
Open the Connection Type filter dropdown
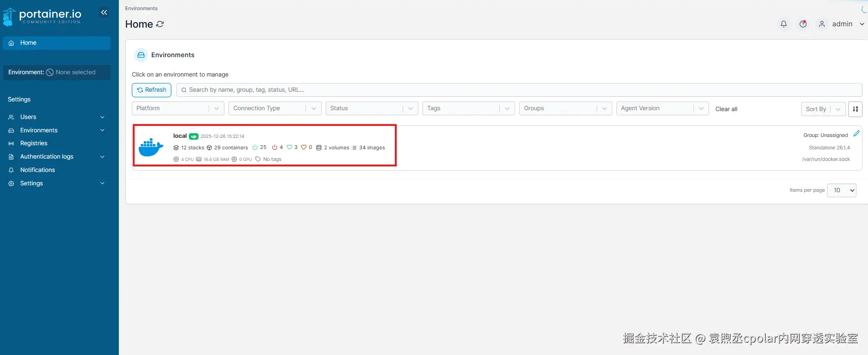pyautogui.click(x=275, y=108)
